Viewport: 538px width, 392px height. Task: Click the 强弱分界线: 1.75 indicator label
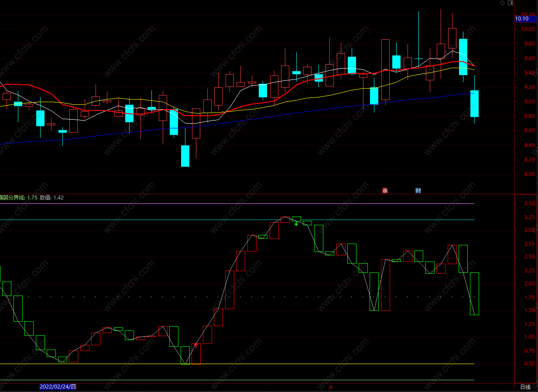[x=19, y=198]
